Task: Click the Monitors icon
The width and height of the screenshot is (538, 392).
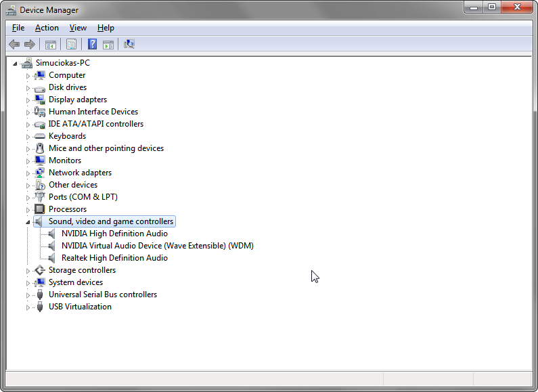Action: pyautogui.click(x=40, y=160)
